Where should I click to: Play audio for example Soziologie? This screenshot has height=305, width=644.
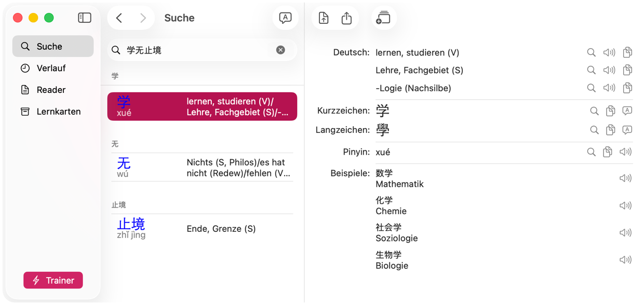[625, 232]
